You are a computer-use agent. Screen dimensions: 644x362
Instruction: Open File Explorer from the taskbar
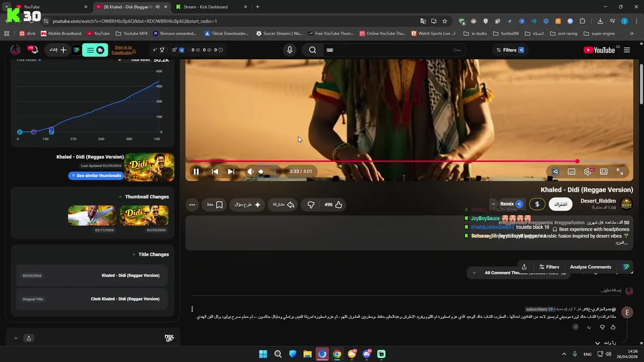307,354
